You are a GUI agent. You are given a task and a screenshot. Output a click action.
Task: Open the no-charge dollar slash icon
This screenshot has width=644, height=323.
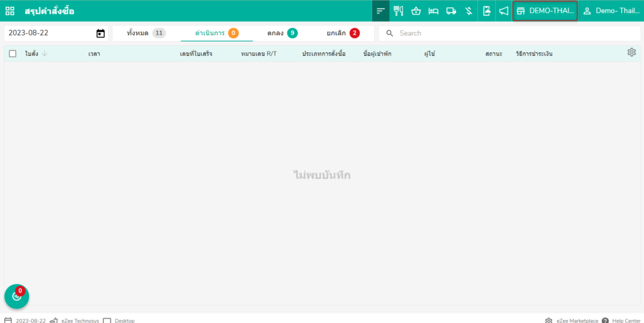[469, 11]
